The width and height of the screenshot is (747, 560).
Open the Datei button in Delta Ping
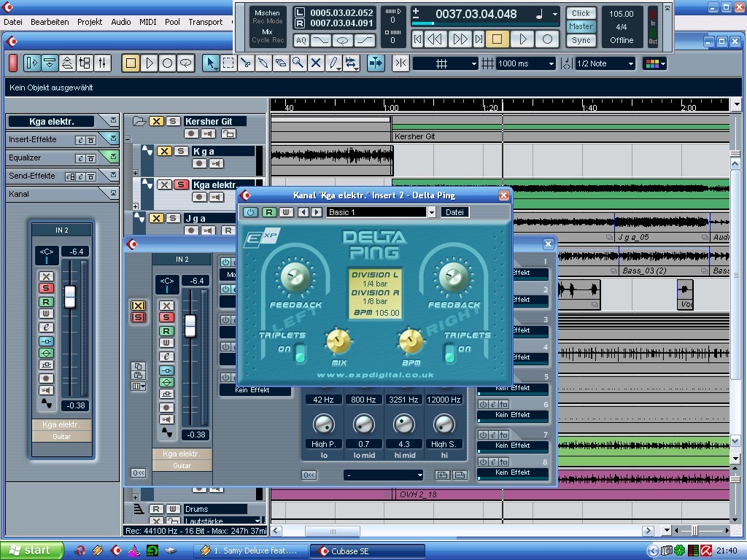point(454,212)
